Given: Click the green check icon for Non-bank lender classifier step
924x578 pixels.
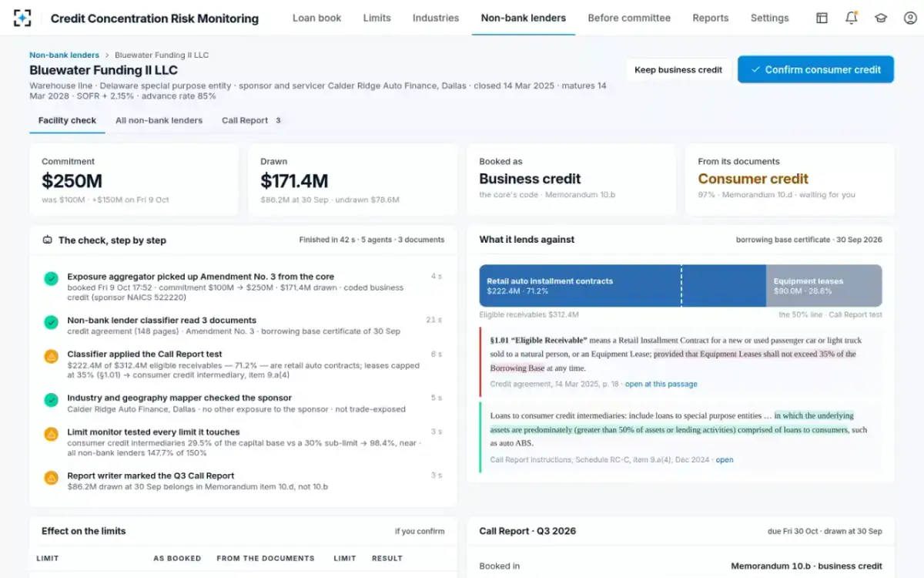Looking at the screenshot, I should (51, 322).
